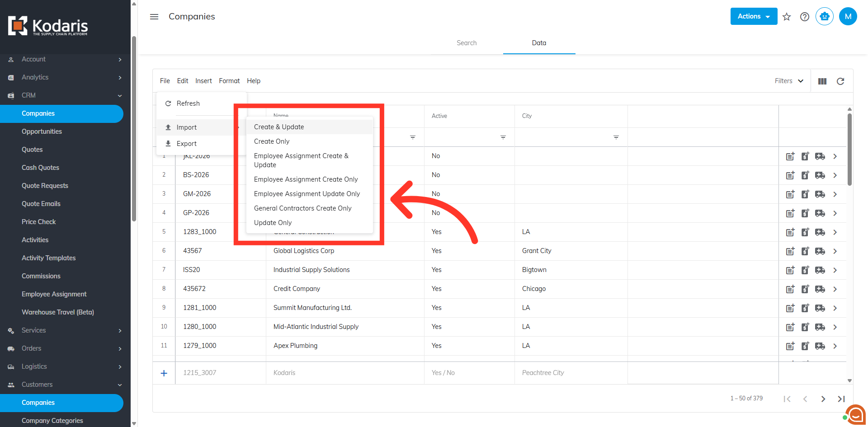Viewport: 868px width, 427px height.
Task: Click the grid refresh icon next to Filters
Action: point(840,81)
